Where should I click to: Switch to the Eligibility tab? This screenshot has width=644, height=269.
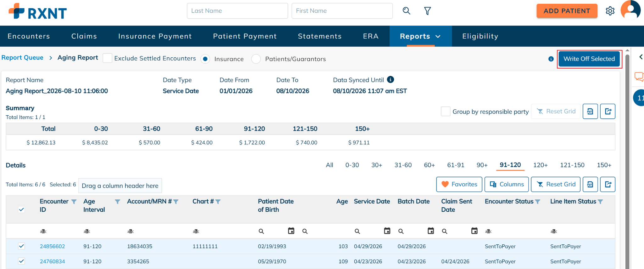[x=480, y=36]
